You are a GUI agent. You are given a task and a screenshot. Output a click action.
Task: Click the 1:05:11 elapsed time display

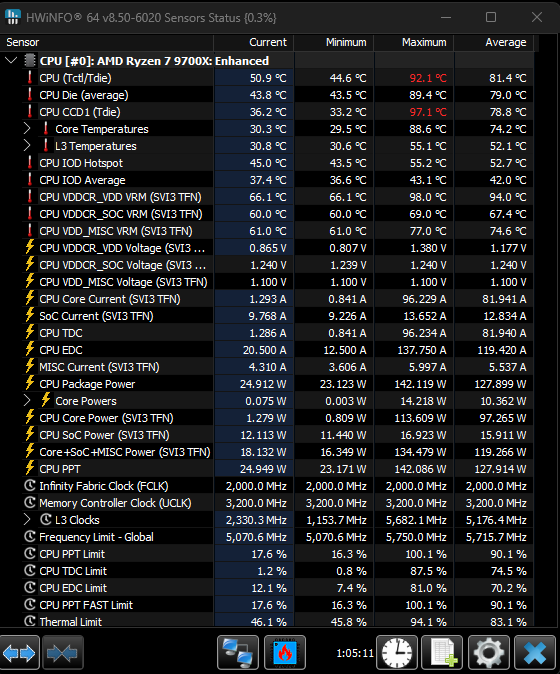pyautogui.click(x=355, y=653)
